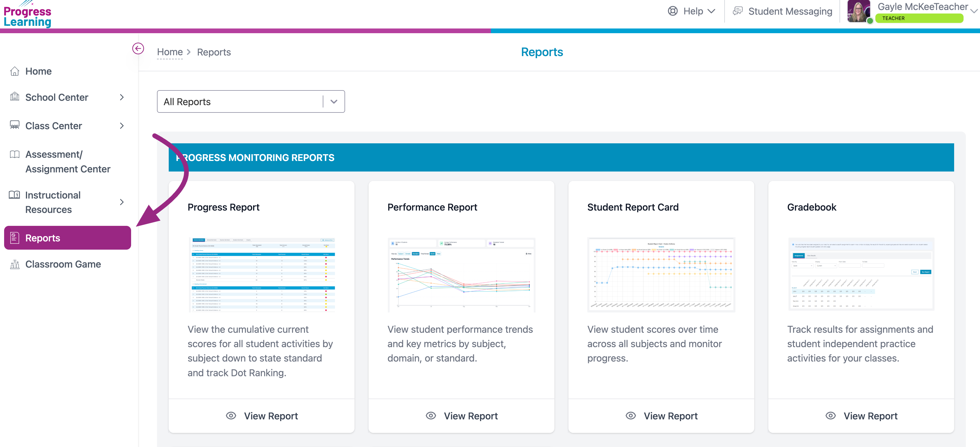
Task: Select Reports in the sidebar
Action: (67, 238)
